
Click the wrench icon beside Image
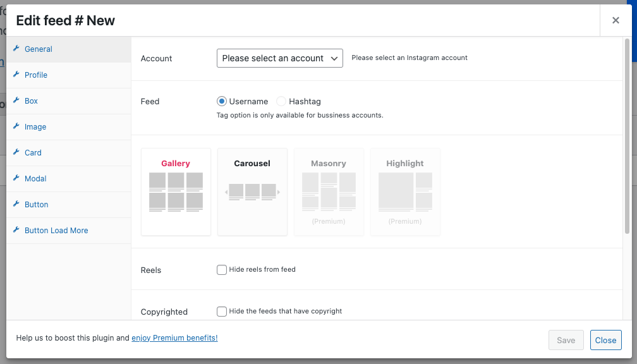coord(16,126)
